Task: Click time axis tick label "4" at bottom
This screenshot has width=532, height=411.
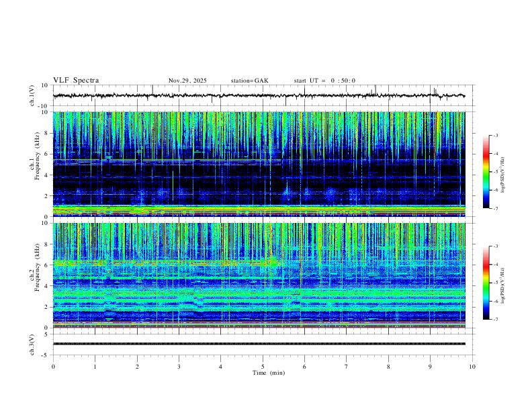Action: 220,367
